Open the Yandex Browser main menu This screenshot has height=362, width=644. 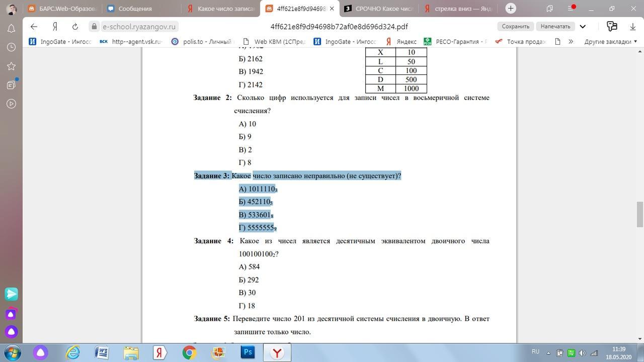571,8
